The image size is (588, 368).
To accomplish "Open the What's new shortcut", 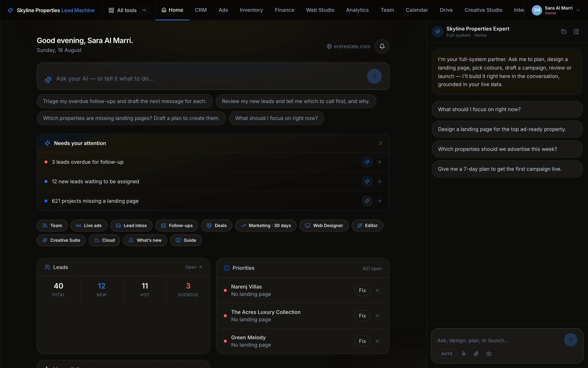I will [x=145, y=240].
